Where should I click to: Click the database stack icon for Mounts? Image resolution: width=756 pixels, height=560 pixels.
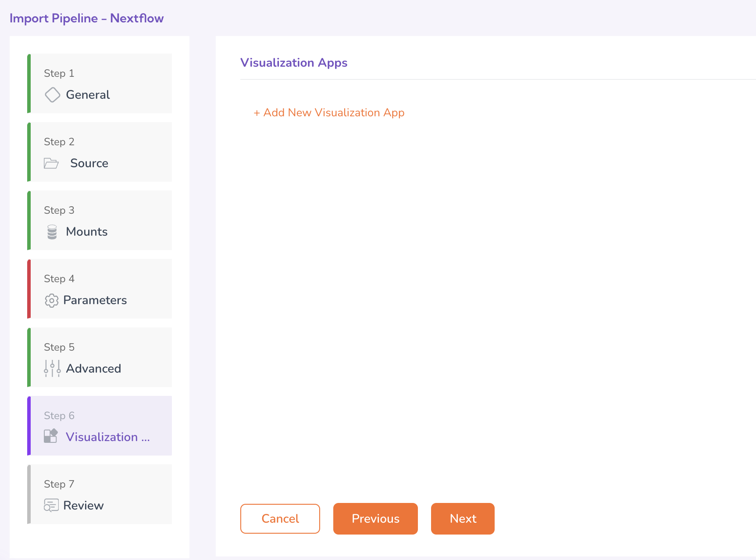click(x=52, y=232)
